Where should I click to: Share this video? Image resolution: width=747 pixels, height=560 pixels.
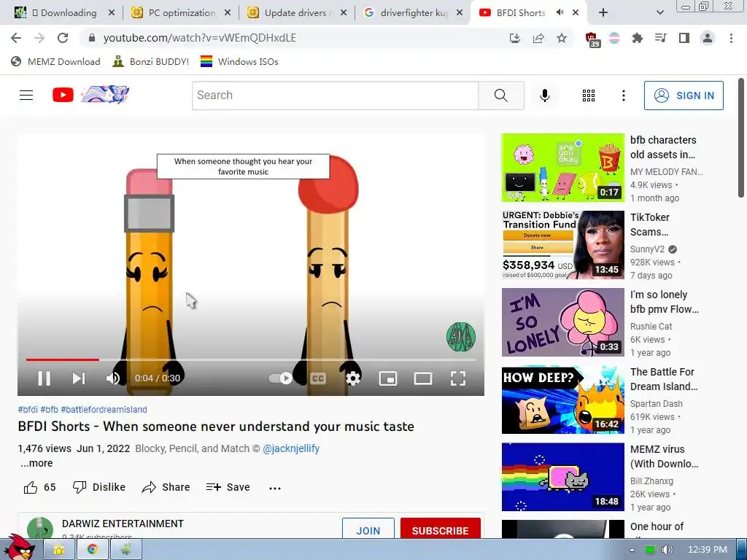166,487
